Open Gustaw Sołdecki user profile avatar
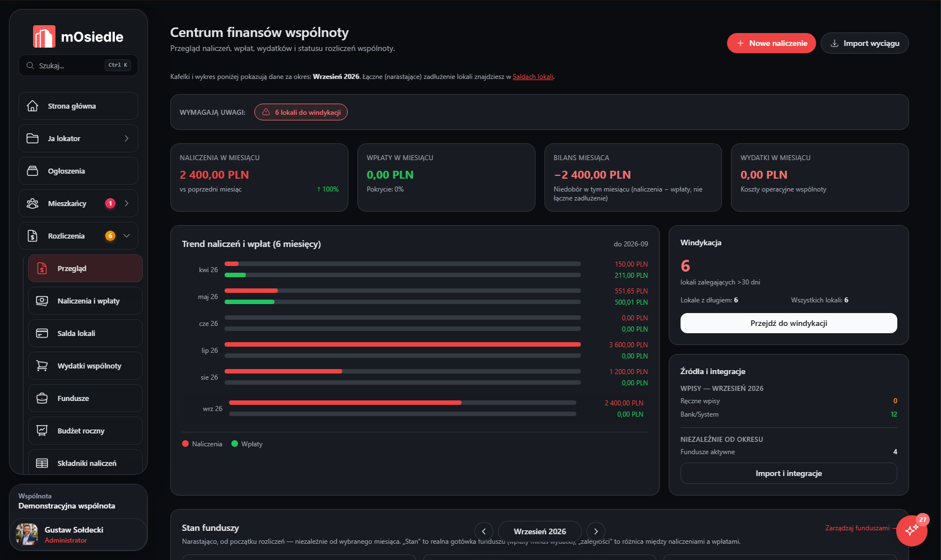941x560 pixels. coord(27,534)
